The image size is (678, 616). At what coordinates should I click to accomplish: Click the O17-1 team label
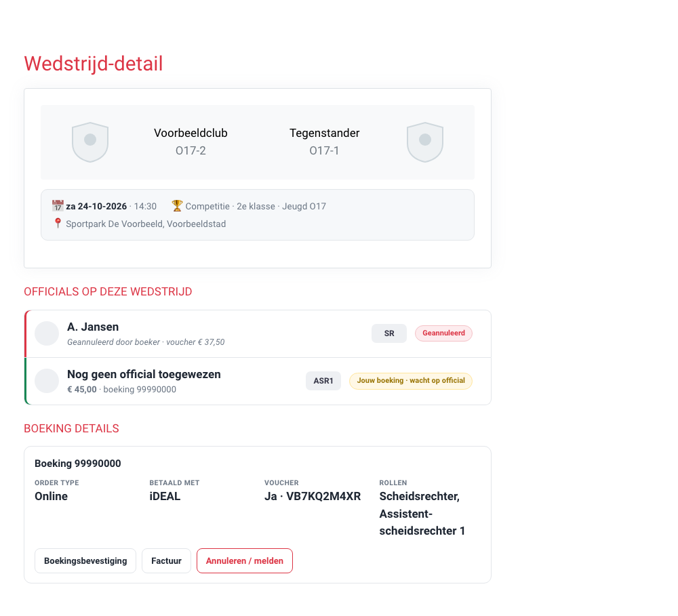pos(324,151)
